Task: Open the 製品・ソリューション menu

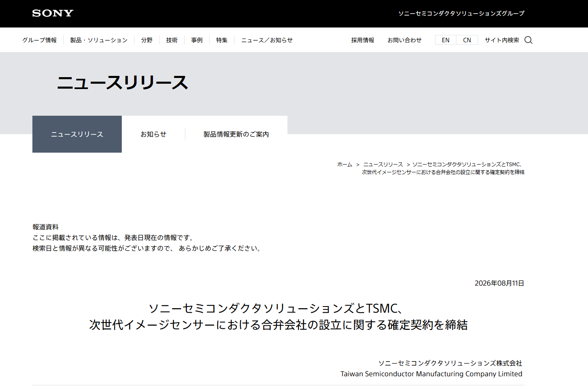Action: coord(99,40)
